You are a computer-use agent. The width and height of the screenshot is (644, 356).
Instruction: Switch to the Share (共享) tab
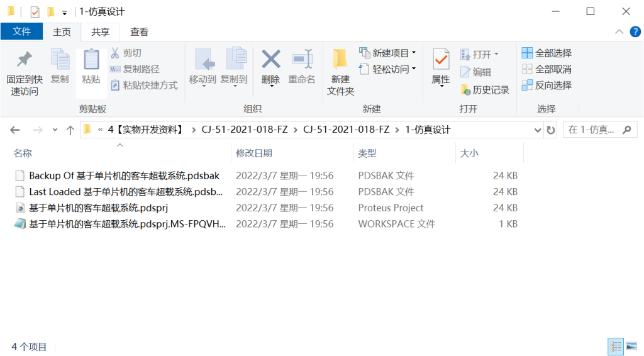coord(101,32)
